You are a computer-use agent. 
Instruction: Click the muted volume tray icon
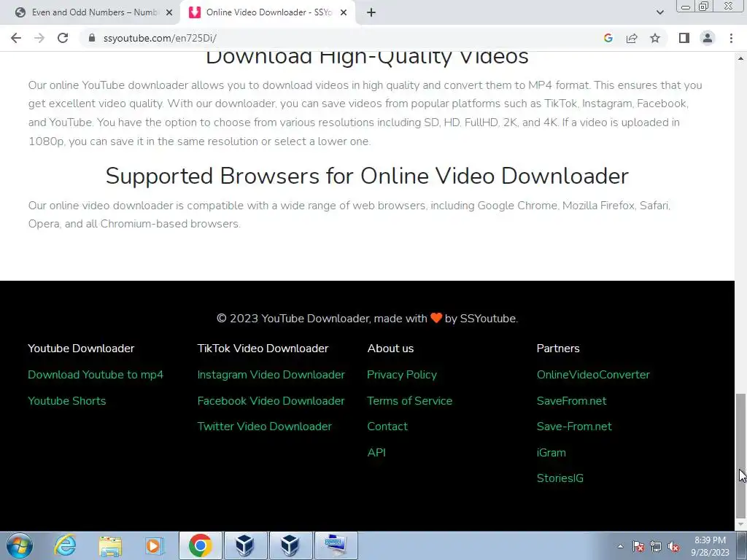673,546
